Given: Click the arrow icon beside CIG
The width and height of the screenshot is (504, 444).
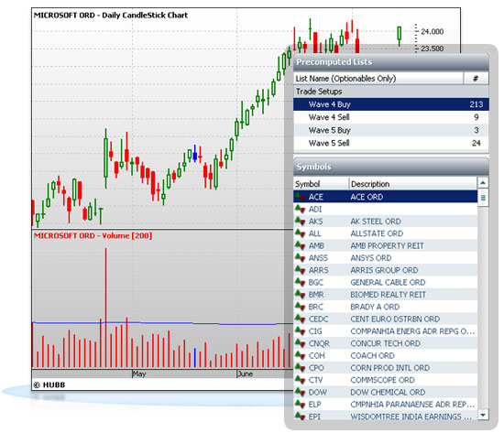Looking at the screenshot, I should point(300,330).
